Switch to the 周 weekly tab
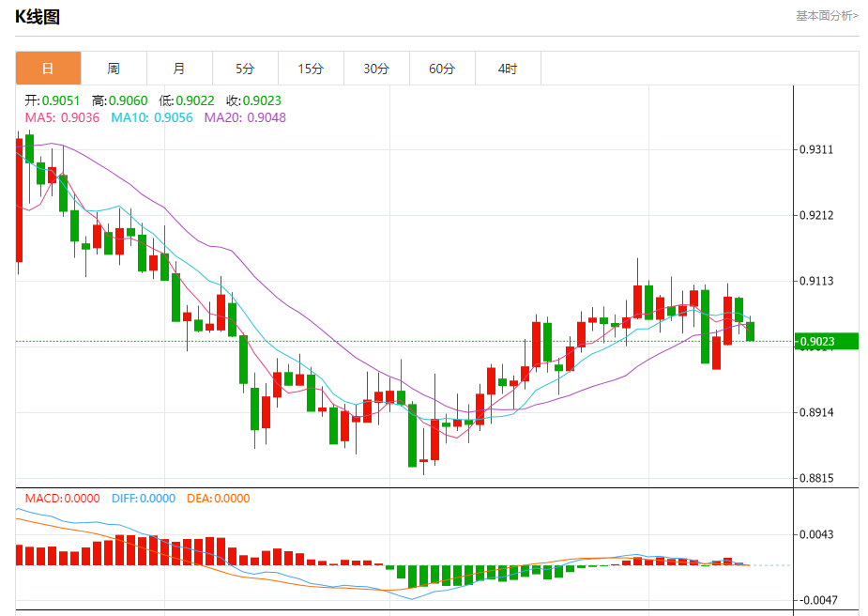 114,69
